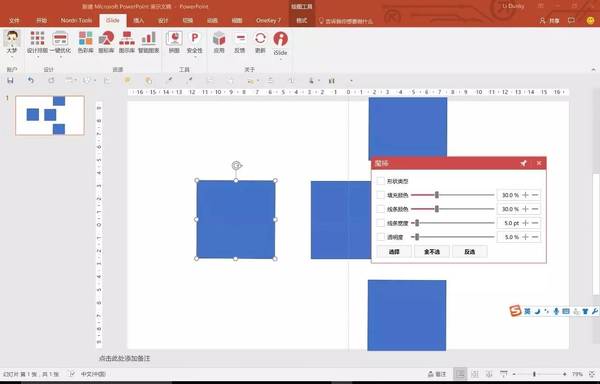Tick the 填充颜色 checkbox
Viewport: 600px width, 384px height.
pyautogui.click(x=380, y=195)
